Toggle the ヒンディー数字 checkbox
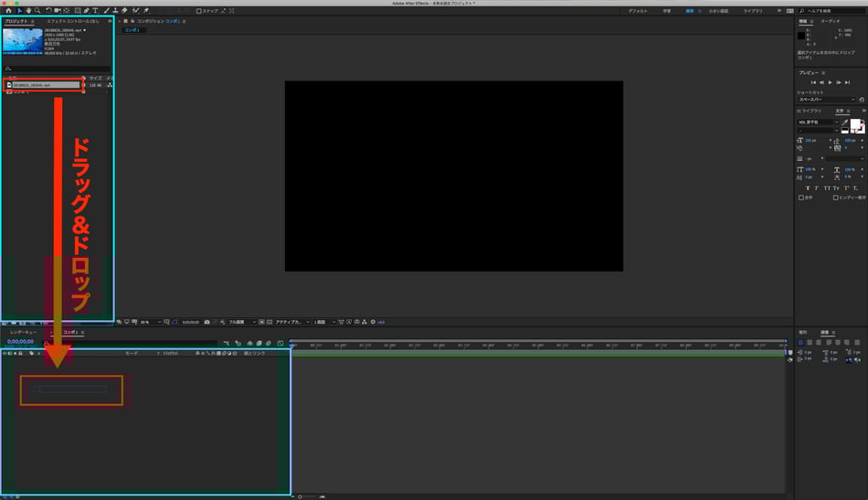The width and height of the screenshot is (868, 500). coord(836,197)
